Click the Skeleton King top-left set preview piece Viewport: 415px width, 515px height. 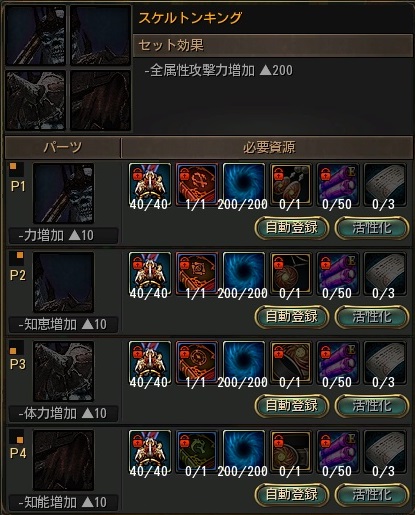35,35
